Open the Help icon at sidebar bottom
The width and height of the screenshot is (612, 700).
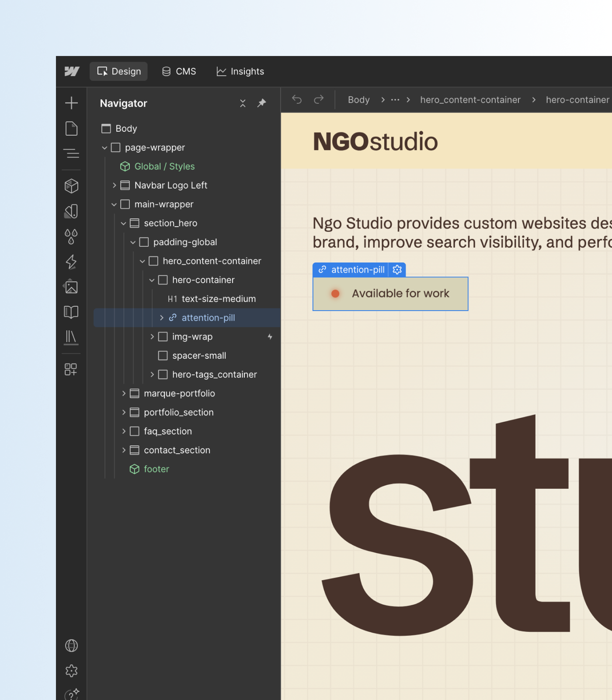71,694
